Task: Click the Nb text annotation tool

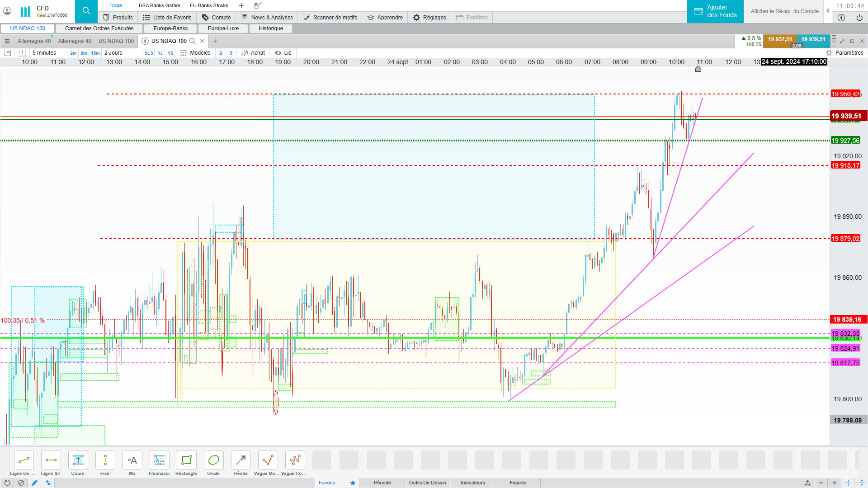Action: pos(132,460)
